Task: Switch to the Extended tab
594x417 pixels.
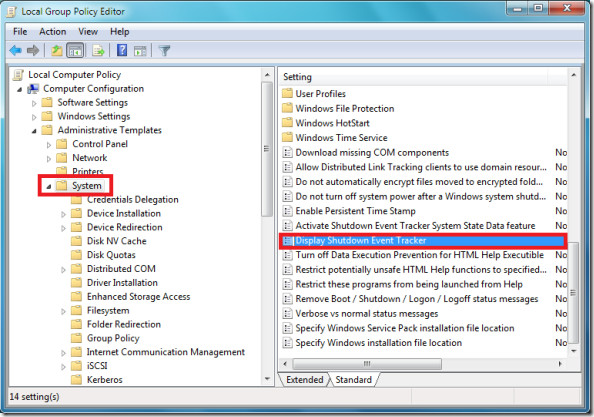Action: pos(305,380)
